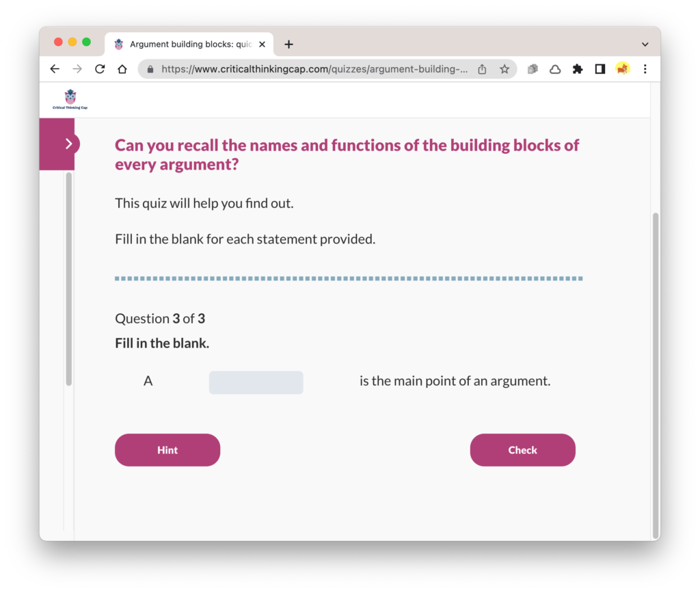Open the user profile avatar

click(623, 69)
